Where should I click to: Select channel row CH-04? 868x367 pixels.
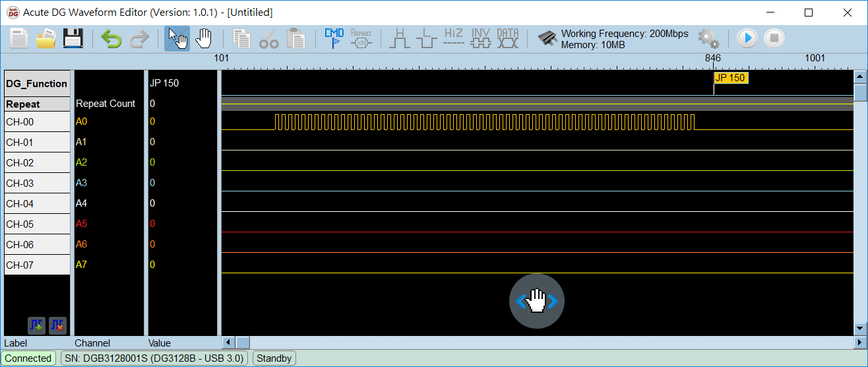tap(37, 204)
